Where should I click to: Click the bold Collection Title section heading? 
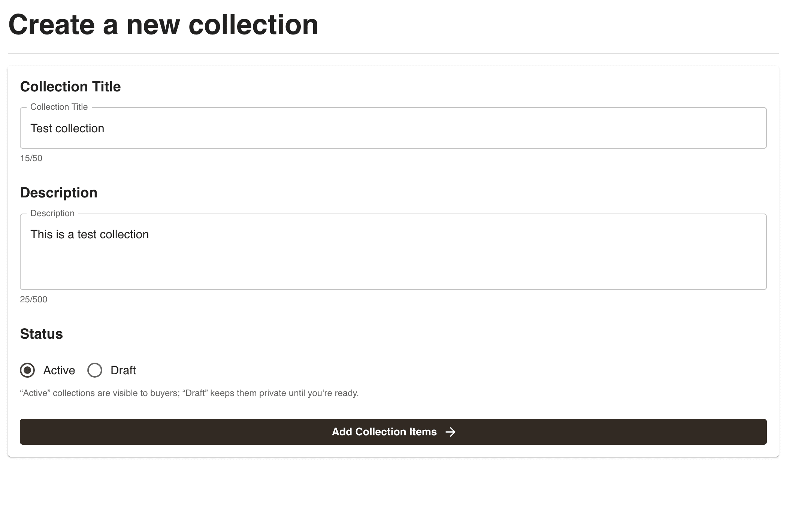coord(70,87)
